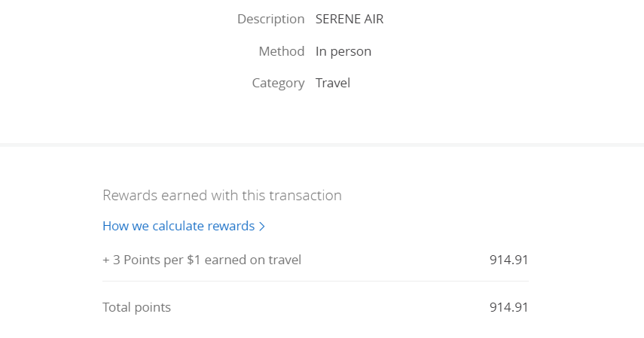Click the Description field label
Screen dimensions: 644x338
coord(270,20)
